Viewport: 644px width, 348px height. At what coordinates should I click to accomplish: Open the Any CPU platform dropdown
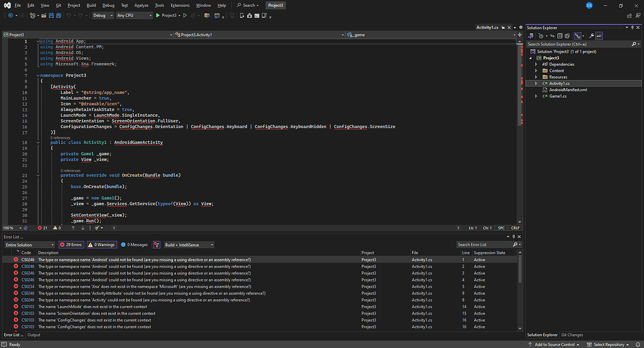pos(133,15)
